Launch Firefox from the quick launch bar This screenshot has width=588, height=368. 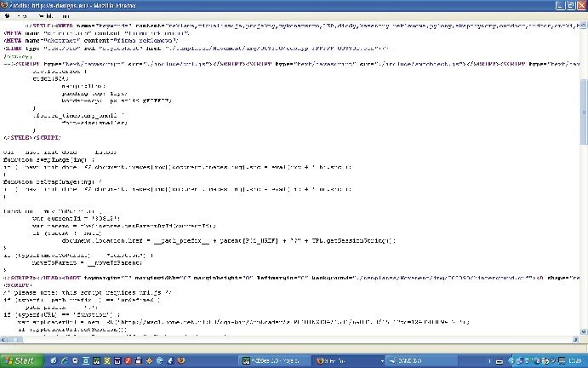coord(180,361)
